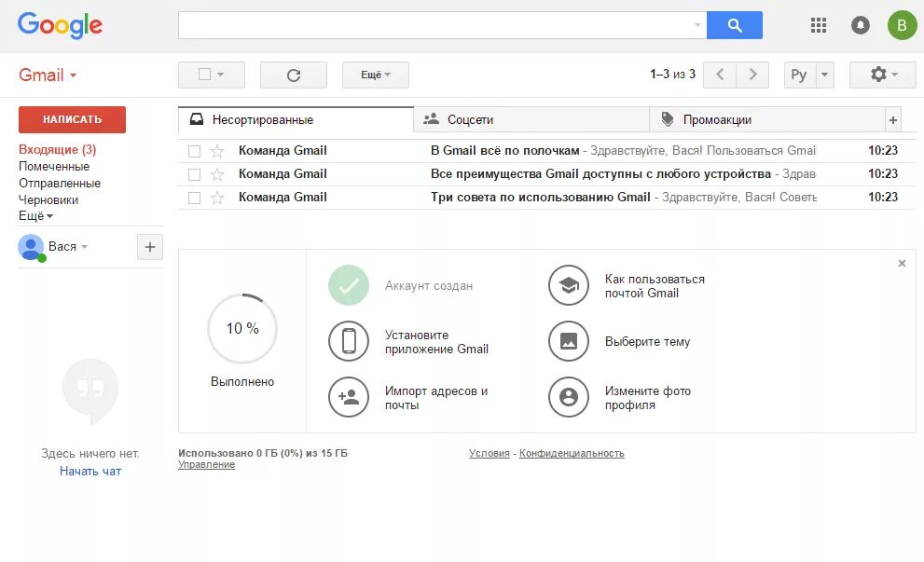Viewport: 924px width, 562px height.
Task: Open the input language dropdown arrow
Action: tap(825, 75)
